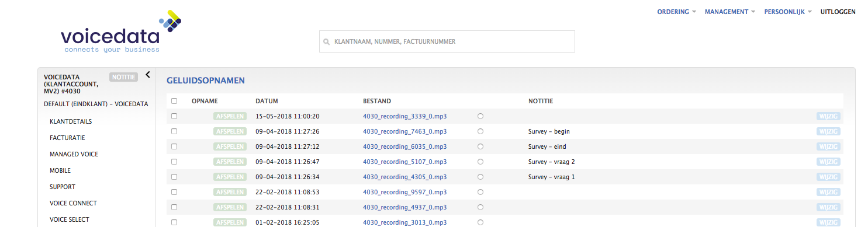Image resolution: width=868 pixels, height=227 pixels.
Task: Select radio button for recording_4937 row
Action: (x=480, y=207)
